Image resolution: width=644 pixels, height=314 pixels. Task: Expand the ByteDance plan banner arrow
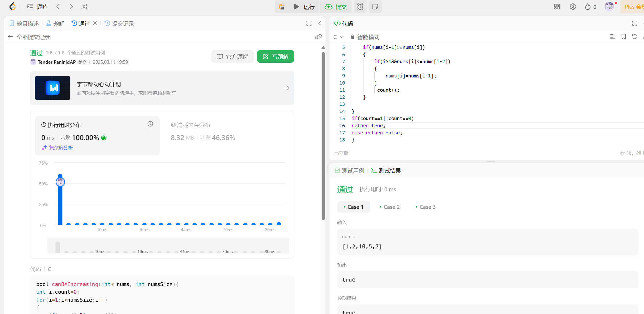point(286,88)
